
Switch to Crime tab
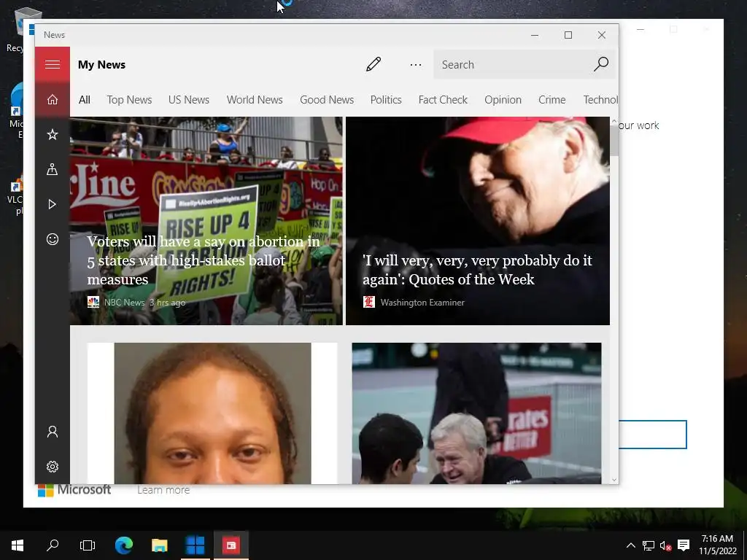pos(551,99)
